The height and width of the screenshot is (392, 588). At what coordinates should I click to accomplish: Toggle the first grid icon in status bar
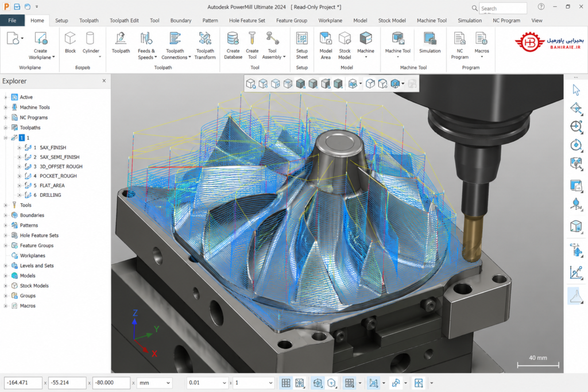click(x=286, y=383)
